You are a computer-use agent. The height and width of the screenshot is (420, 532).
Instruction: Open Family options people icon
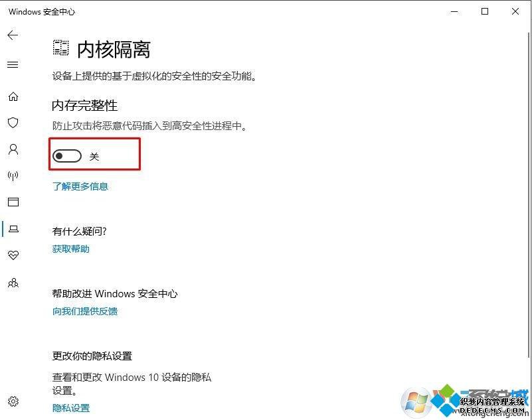tap(13, 283)
